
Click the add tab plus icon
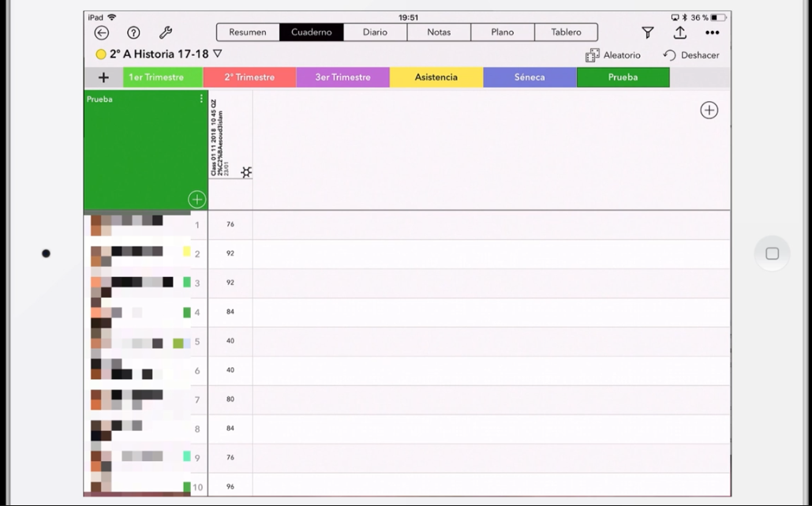pos(103,77)
